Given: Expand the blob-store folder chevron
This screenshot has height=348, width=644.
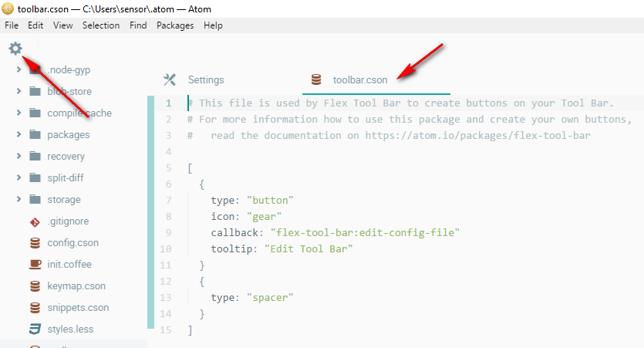Looking at the screenshot, I should pos(19,91).
